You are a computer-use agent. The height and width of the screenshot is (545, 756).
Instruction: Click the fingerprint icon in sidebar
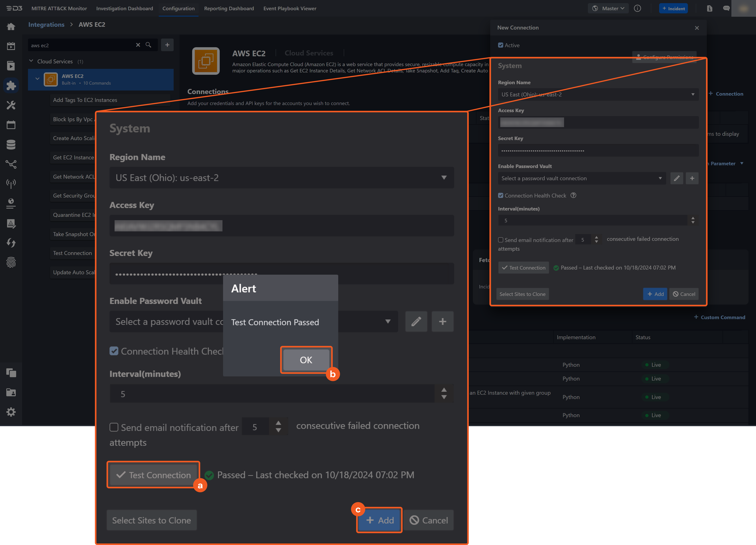[x=11, y=262]
